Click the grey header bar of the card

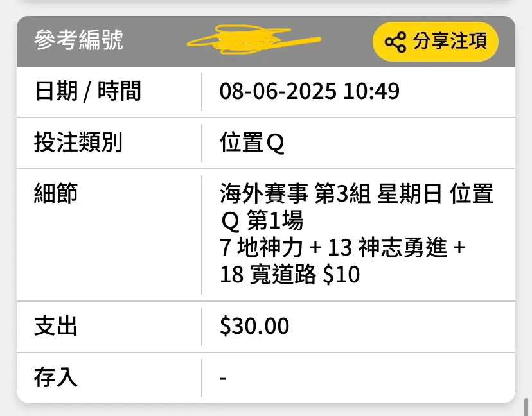[x=266, y=41]
